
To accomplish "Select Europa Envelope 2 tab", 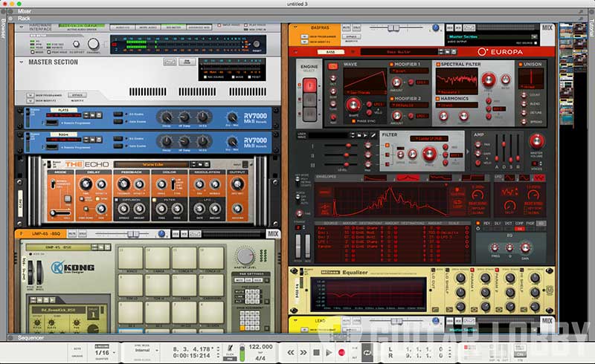I will click(408, 177).
